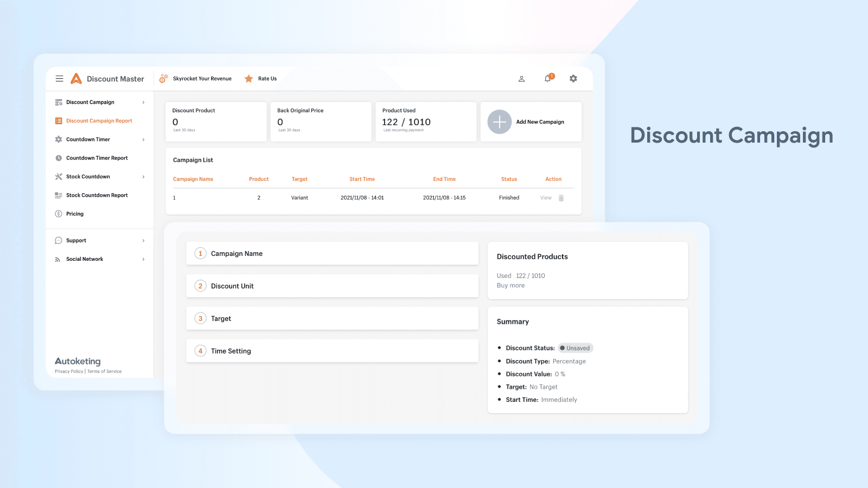This screenshot has height=488, width=868.
Task: Open Social Network menu item
Action: (85, 259)
